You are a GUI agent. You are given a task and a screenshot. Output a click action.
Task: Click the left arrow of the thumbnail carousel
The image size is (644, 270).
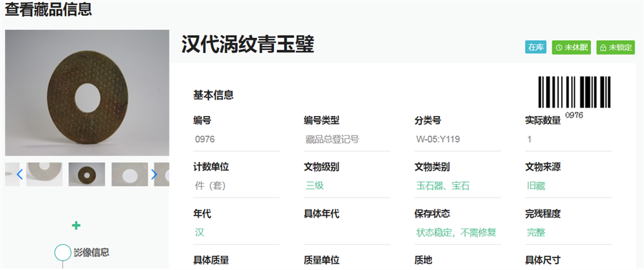19,175
